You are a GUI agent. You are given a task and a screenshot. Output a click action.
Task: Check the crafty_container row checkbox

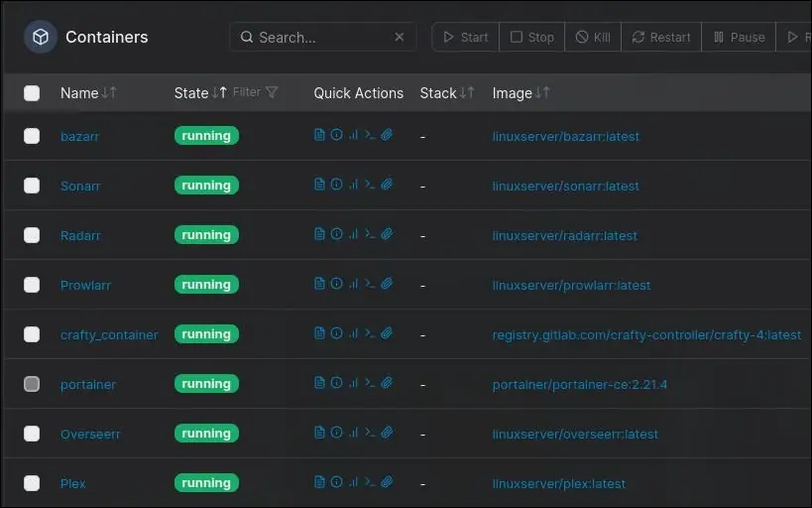click(32, 334)
